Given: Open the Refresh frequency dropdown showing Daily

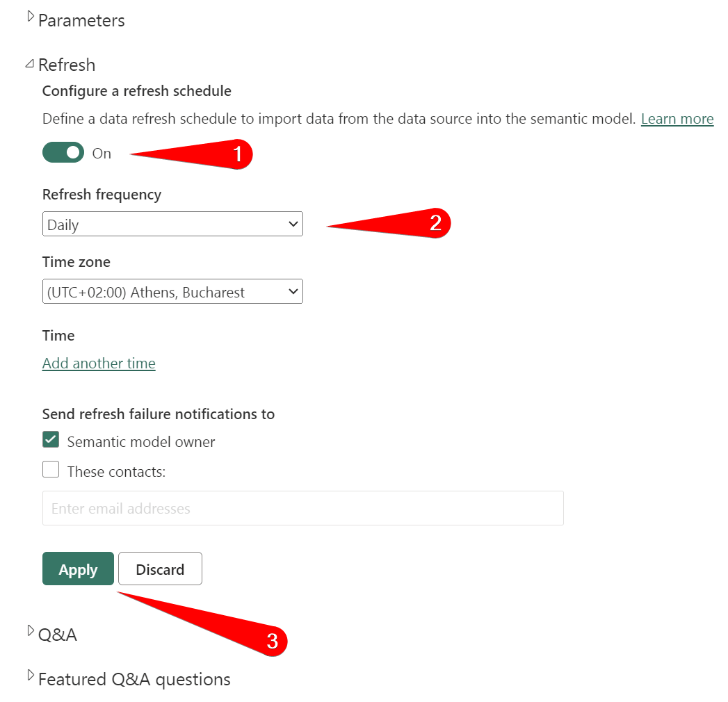Looking at the screenshot, I should point(172,224).
